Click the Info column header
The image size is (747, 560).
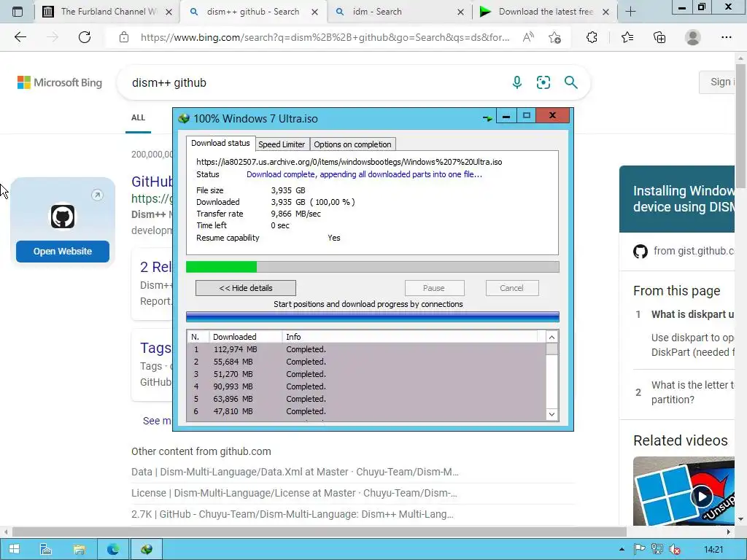410,337
